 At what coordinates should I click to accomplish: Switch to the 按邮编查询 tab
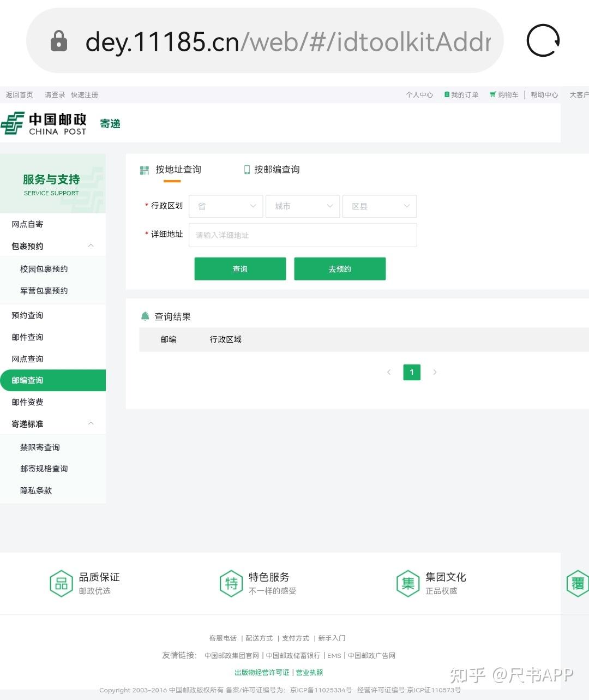(277, 169)
